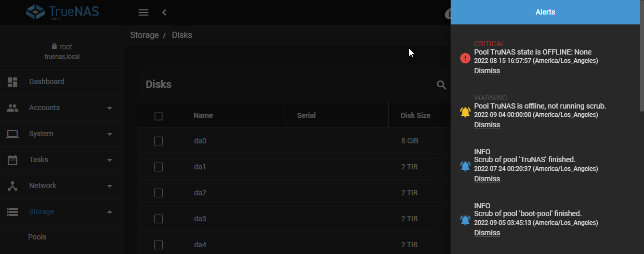Open the Tasks sidebar menu

(x=39, y=159)
